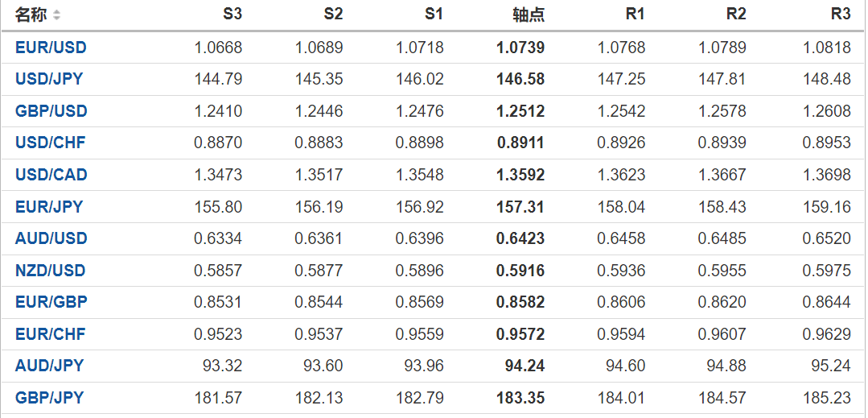Open the USD/CAD pair link

tap(51, 175)
